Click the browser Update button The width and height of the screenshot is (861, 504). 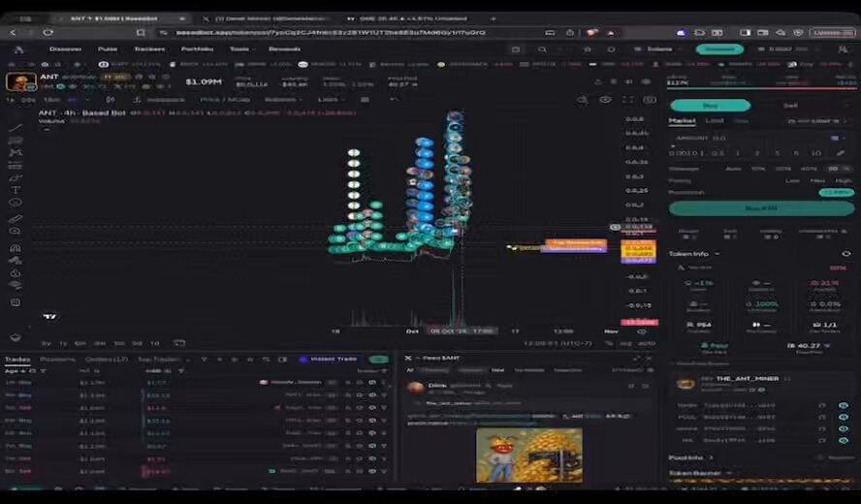point(831,32)
